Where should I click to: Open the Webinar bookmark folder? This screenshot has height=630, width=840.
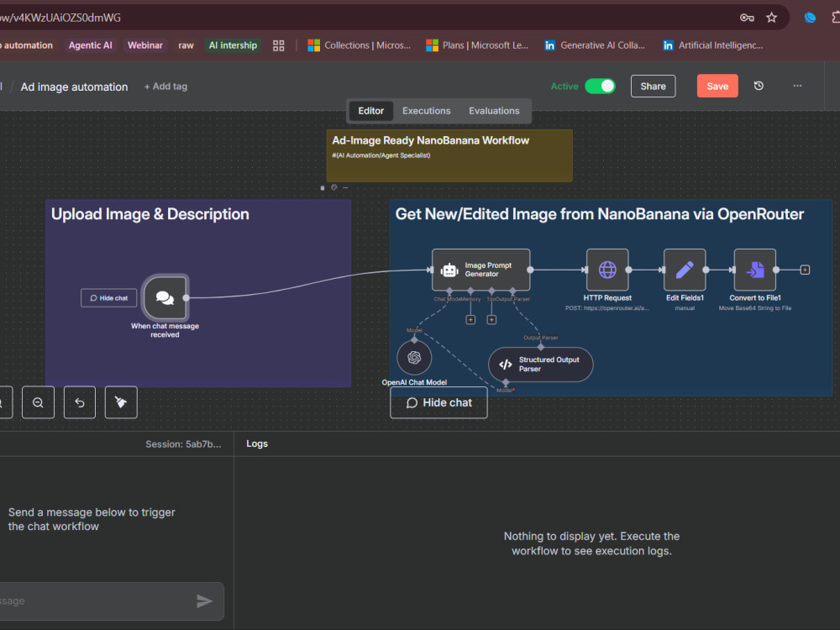pyautogui.click(x=144, y=45)
